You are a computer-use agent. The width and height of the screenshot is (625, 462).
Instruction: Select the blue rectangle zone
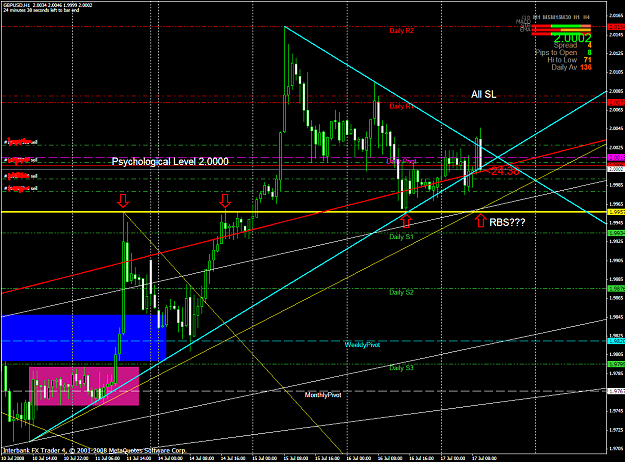tap(84, 338)
